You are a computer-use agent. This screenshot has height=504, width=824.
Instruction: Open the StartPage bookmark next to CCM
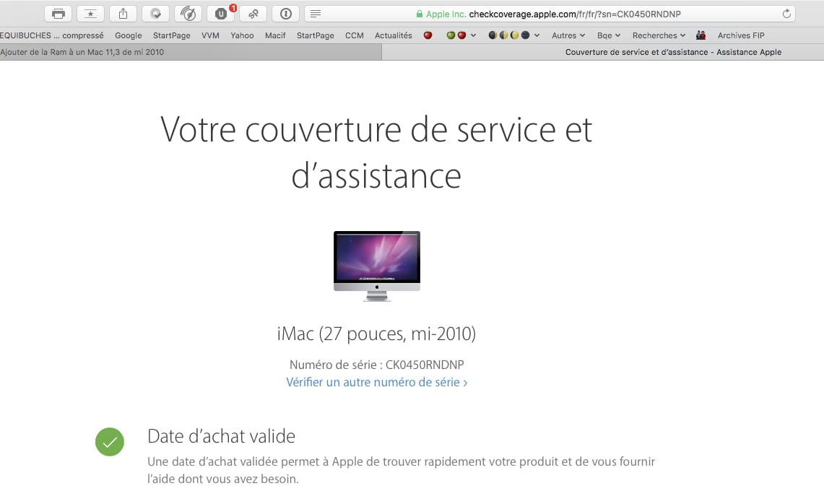(x=316, y=35)
